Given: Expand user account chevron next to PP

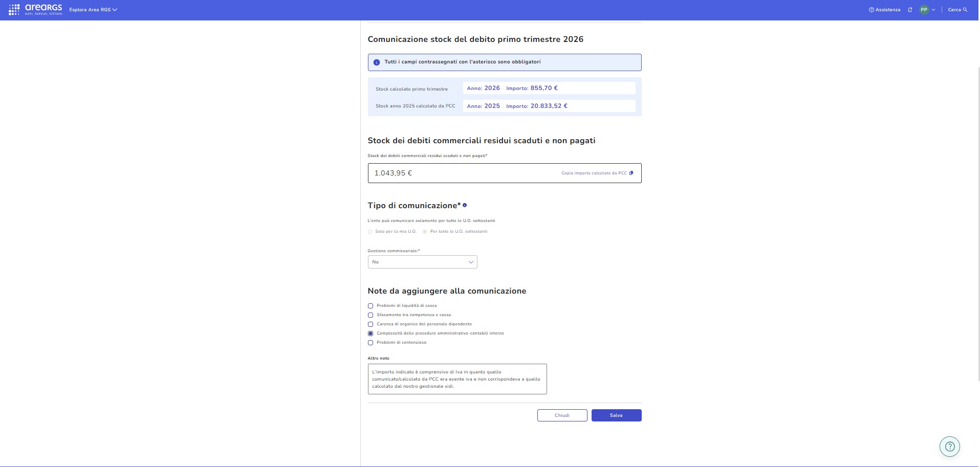Looking at the screenshot, I should (x=933, y=10).
